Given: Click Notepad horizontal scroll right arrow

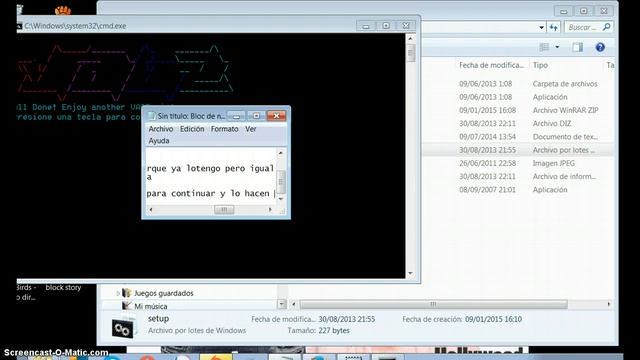Looking at the screenshot, I should click(x=270, y=210).
